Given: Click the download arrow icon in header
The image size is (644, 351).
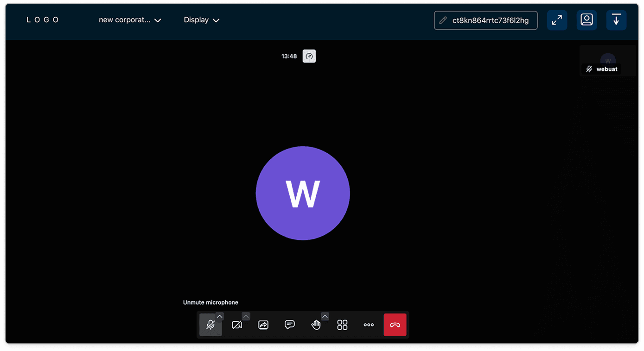Looking at the screenshot, I should (616, 20).
